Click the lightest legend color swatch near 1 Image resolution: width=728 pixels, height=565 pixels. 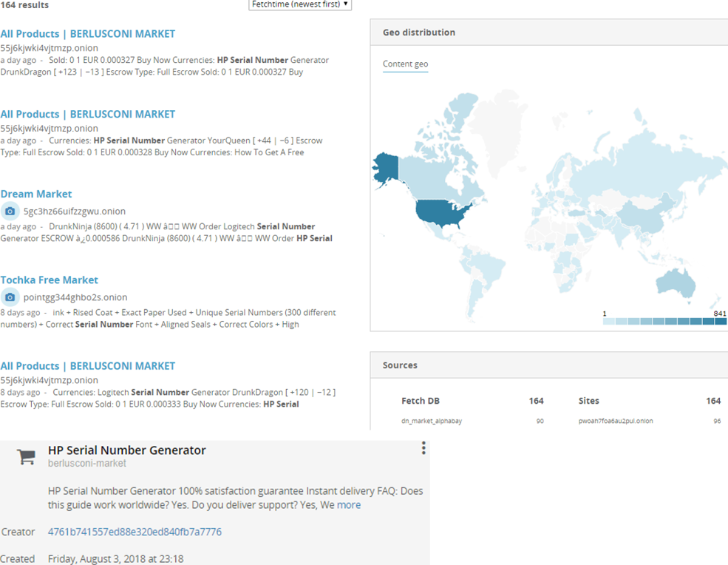tap(609, 321)
